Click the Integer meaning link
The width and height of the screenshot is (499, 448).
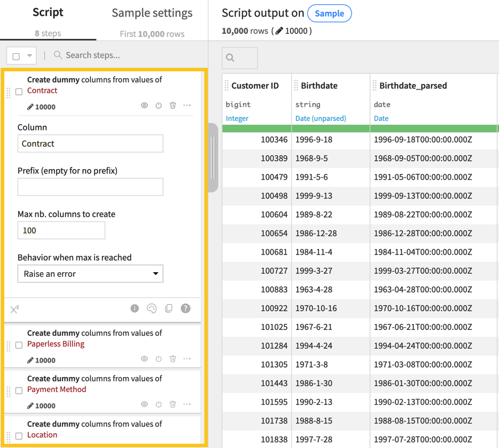pyautogui.click(x=237, y=118)
